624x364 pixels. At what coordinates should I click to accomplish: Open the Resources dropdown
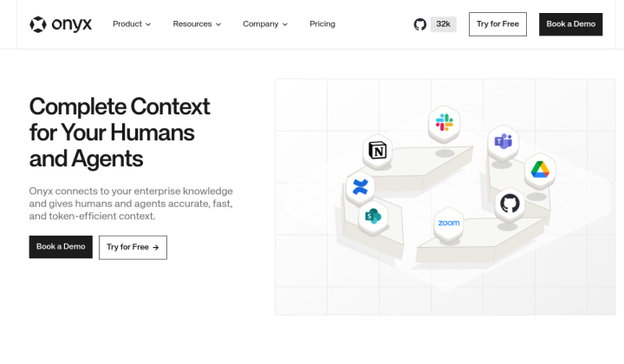(x=197, y=24)
